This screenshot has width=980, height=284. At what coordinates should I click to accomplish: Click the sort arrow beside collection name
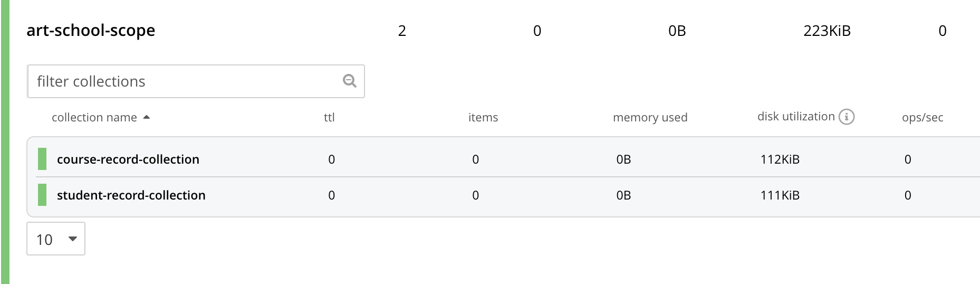point(147,117)
